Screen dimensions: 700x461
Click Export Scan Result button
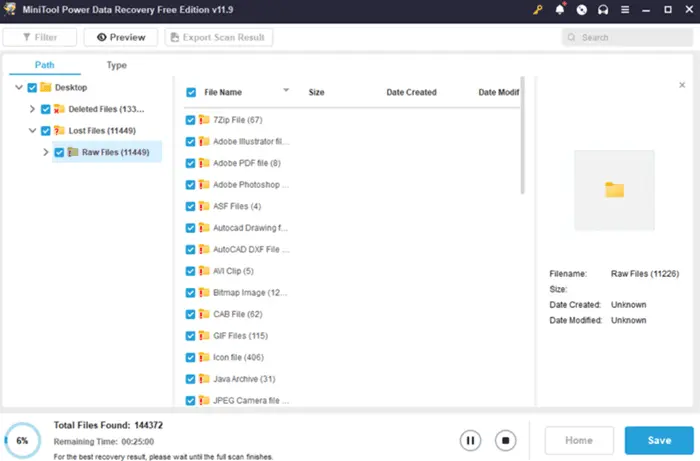click(x=219, y=37)
